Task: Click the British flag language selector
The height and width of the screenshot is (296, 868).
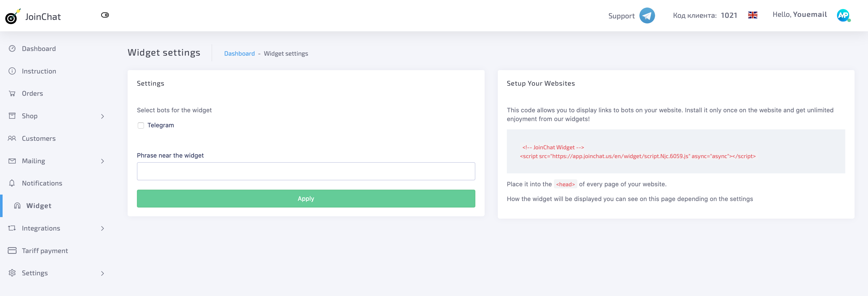Action: tap(753, 15)
